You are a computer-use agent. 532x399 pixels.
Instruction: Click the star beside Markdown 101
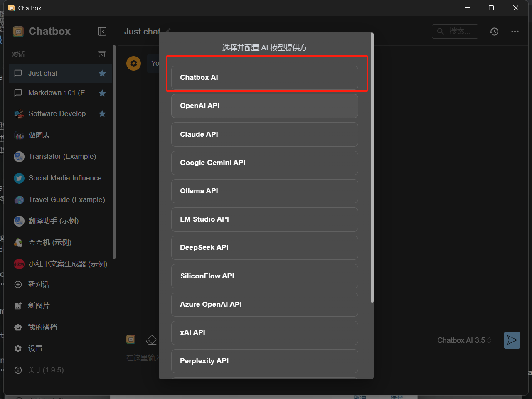click(102, 93)
